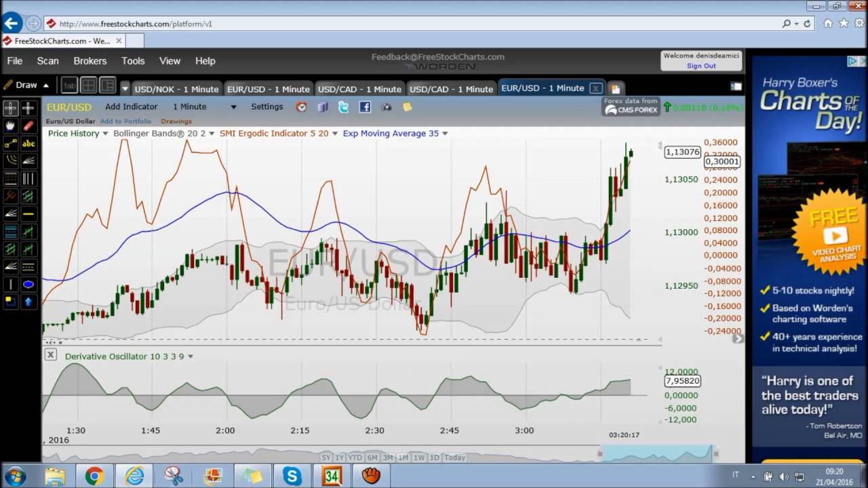Click the layout toggle icon right of tabs
The height and width of the screenshot is (488, 868).
click(736, 87)
